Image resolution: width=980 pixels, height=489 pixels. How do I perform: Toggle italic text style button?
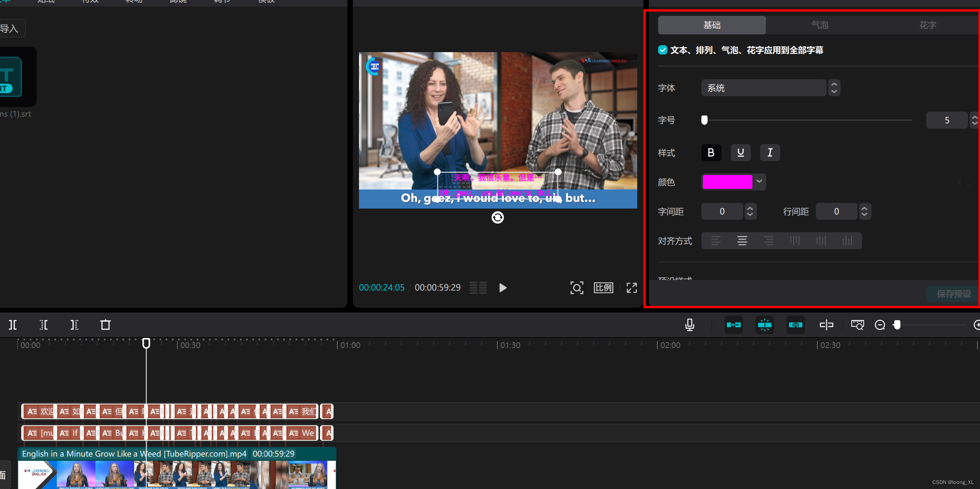click(770, 153)
